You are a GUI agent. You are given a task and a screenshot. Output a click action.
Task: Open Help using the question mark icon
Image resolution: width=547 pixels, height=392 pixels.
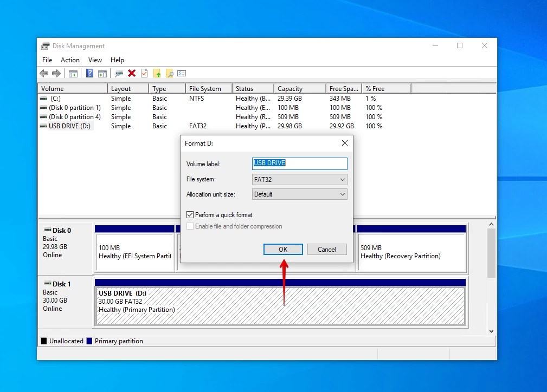[x=89, y=73]
